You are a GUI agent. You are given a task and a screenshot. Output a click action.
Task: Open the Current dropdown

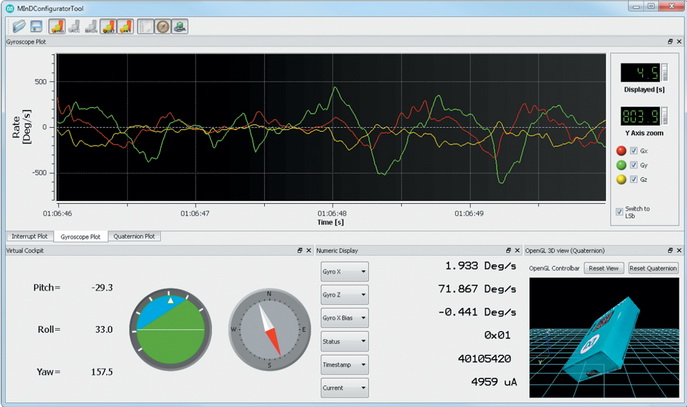tap(344, 388)
